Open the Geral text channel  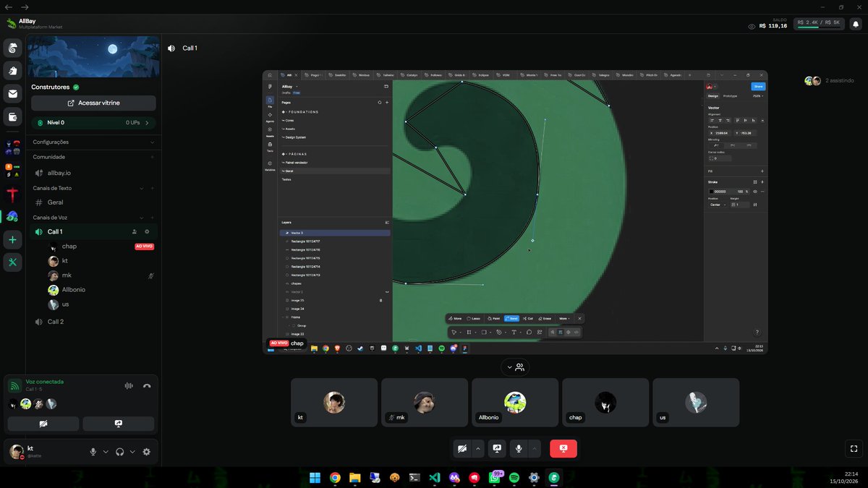93,202
